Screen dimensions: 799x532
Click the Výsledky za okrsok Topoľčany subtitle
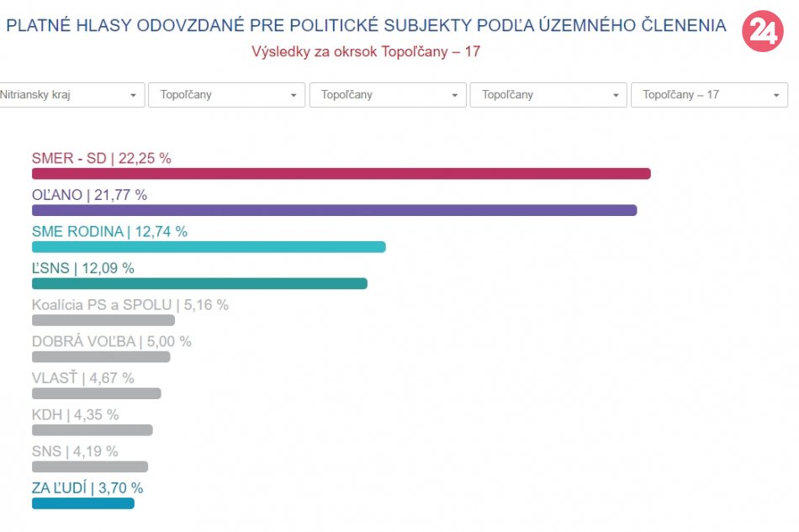pyautogui.click(x=366, y=51)
